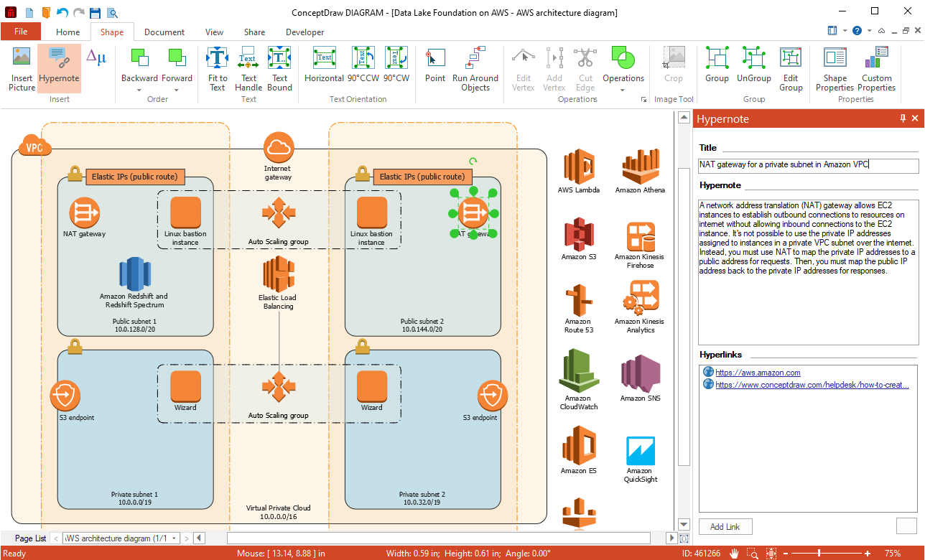Click the zoom slider handle
Viewport: 925px width, 560px height.
(x=819, y=554)
